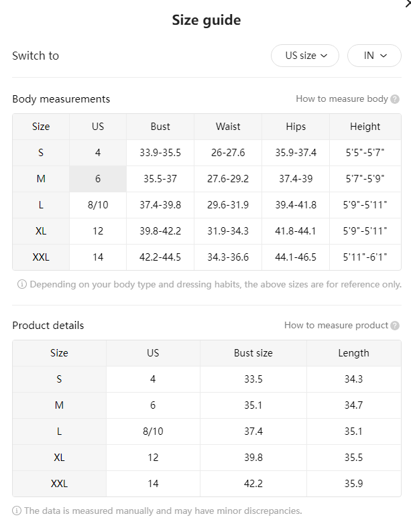The image size is (411, 532).
Task: Select the 8/10 US cell in Product details
Action: tap(153, 431)
